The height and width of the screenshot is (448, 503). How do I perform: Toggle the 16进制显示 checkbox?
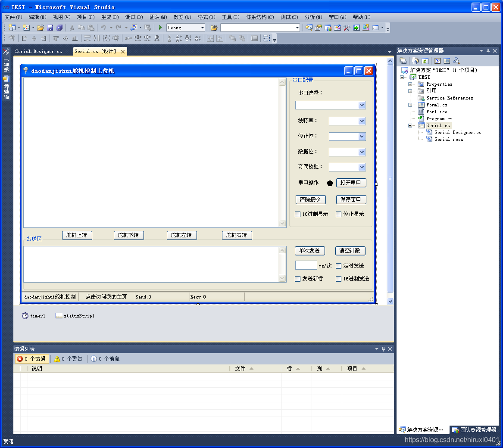298,214
